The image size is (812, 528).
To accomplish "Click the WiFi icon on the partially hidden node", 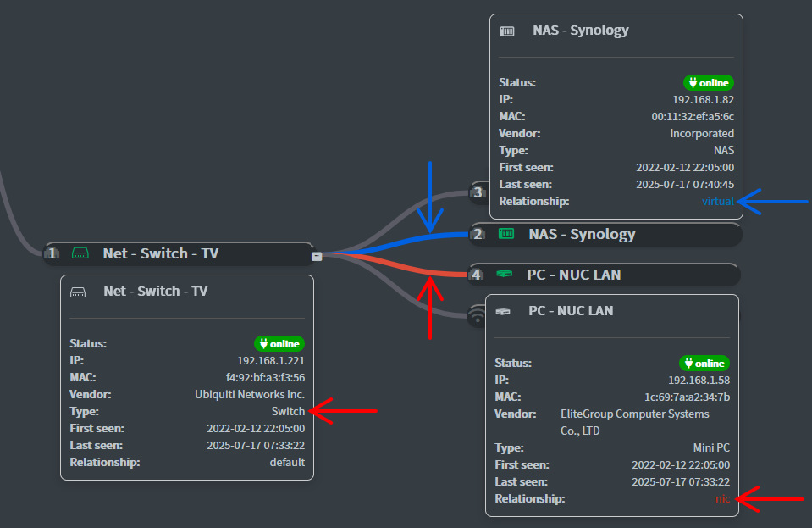I will click(x=478, y=316).
